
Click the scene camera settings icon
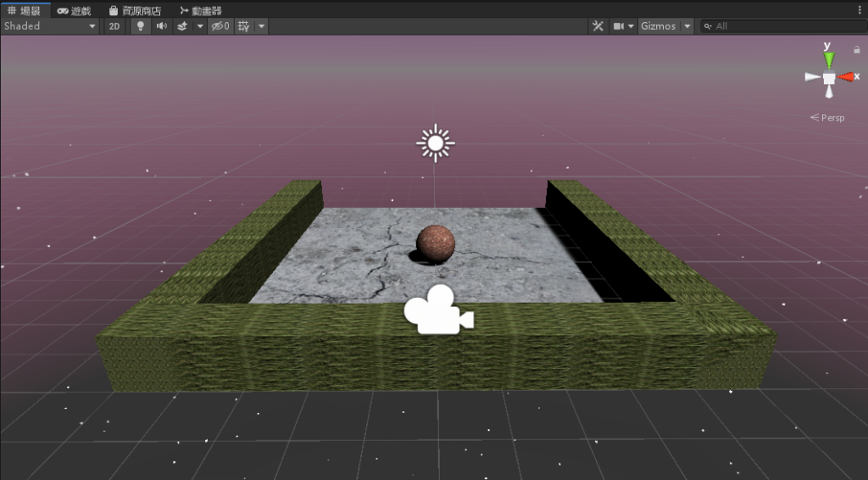pyautogui.click(x=619, y=26)
